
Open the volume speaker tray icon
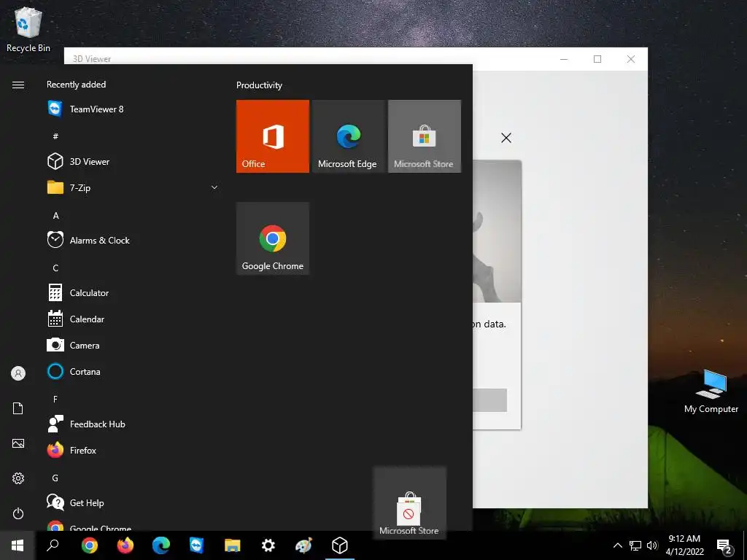coord(652,545)
